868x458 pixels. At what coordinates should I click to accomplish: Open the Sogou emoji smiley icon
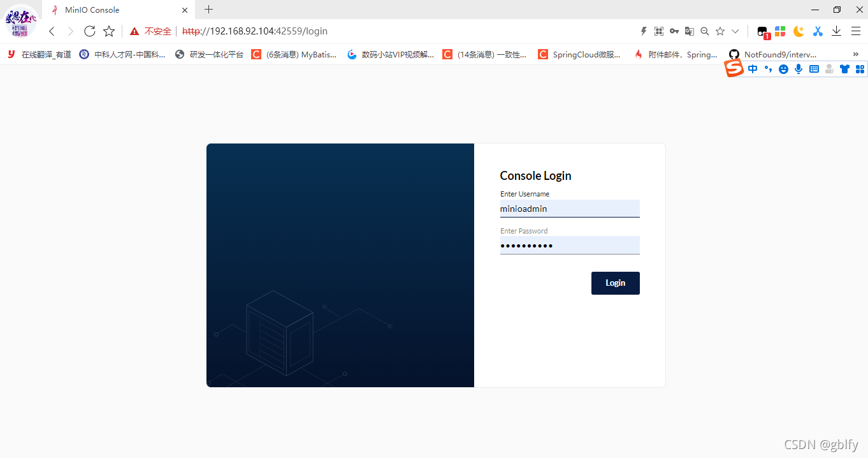point(783,69)
